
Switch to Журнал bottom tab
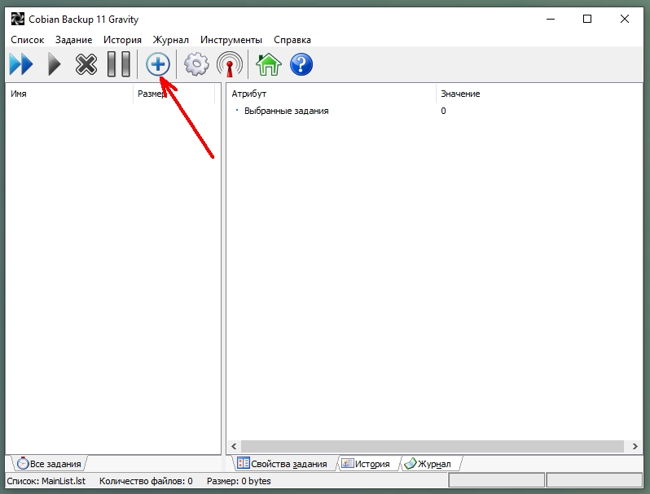(x=429, y=464)
